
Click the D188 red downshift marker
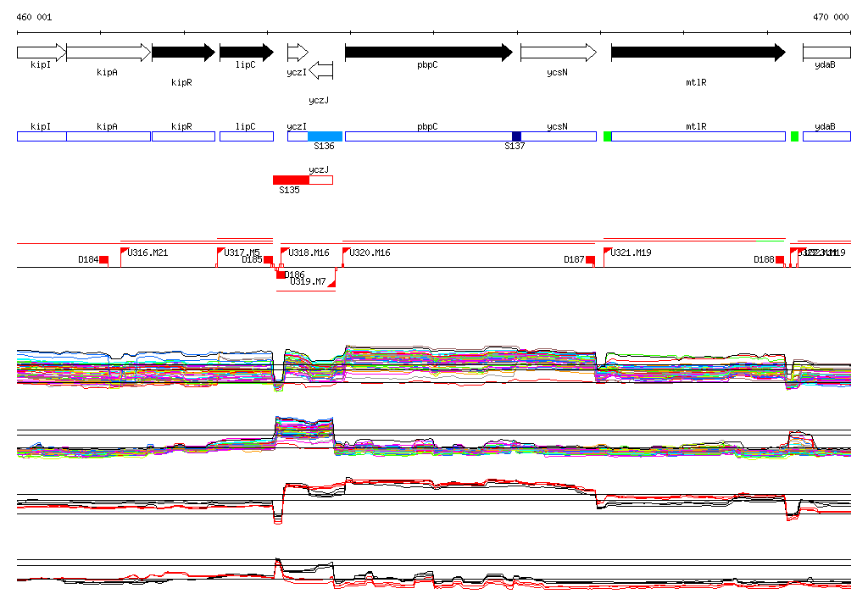[780, 259]
